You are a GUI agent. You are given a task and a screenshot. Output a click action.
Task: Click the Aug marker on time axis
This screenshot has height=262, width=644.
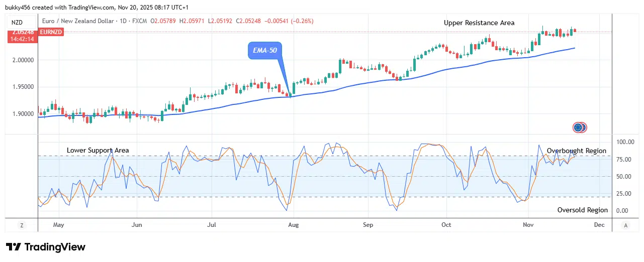coord(293,225)
